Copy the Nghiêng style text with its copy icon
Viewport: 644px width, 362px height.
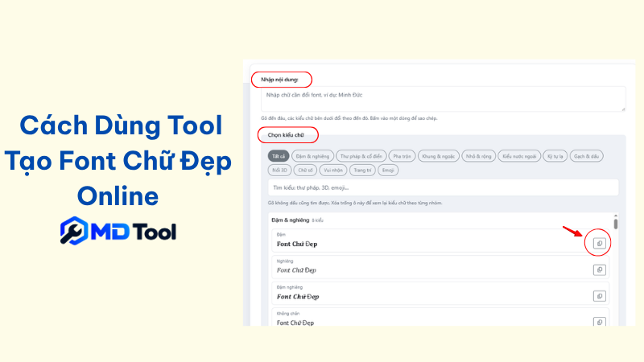click(599, 269)
